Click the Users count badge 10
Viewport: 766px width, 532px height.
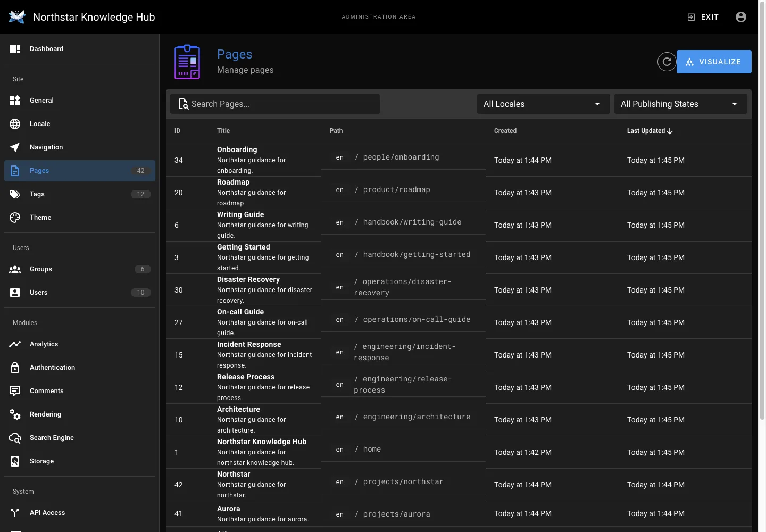click(140, 293)
